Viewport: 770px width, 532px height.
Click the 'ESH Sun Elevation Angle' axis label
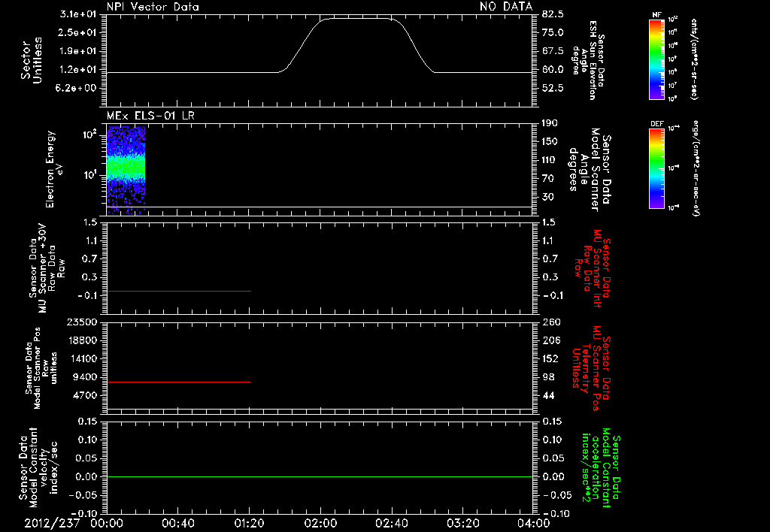(589, 60)
